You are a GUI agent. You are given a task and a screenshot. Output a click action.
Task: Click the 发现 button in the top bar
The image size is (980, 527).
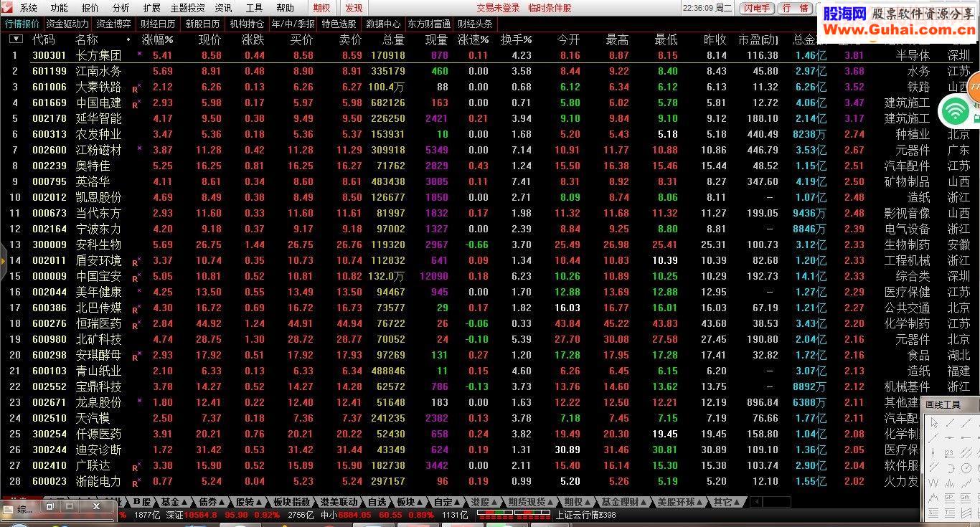click(354, 8)
